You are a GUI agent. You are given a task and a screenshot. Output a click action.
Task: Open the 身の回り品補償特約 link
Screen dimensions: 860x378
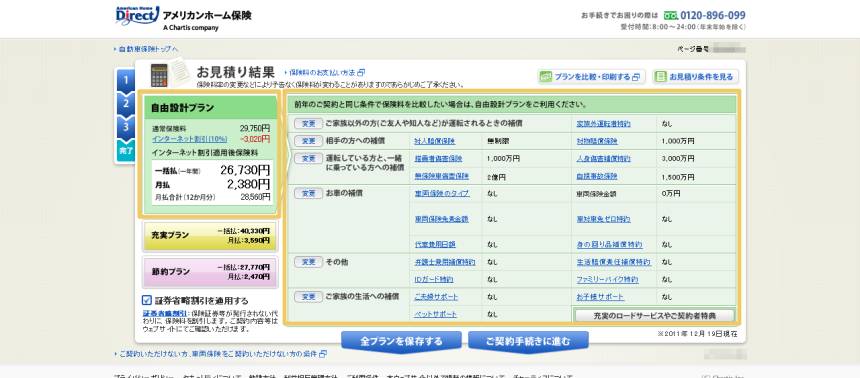[609, 245]
